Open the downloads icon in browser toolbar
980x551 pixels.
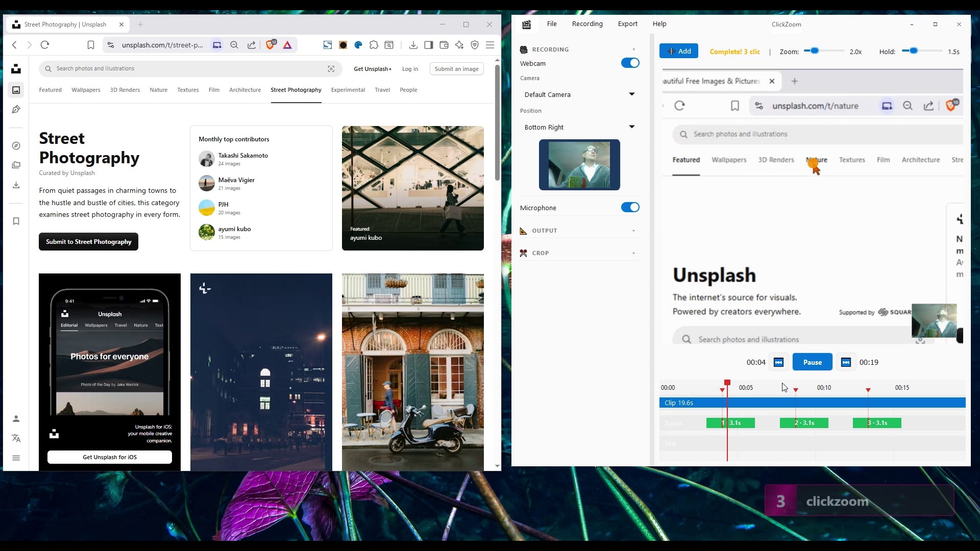[x=413, y=45]
